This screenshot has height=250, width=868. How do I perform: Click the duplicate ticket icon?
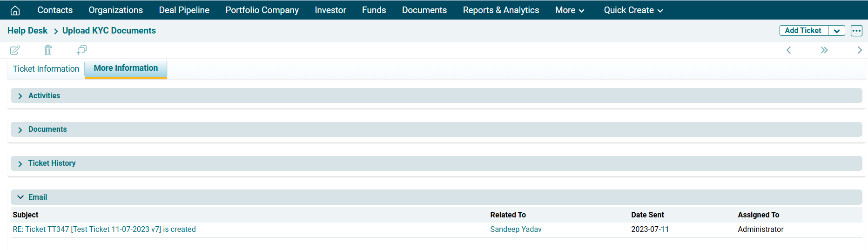coord(81,50)
